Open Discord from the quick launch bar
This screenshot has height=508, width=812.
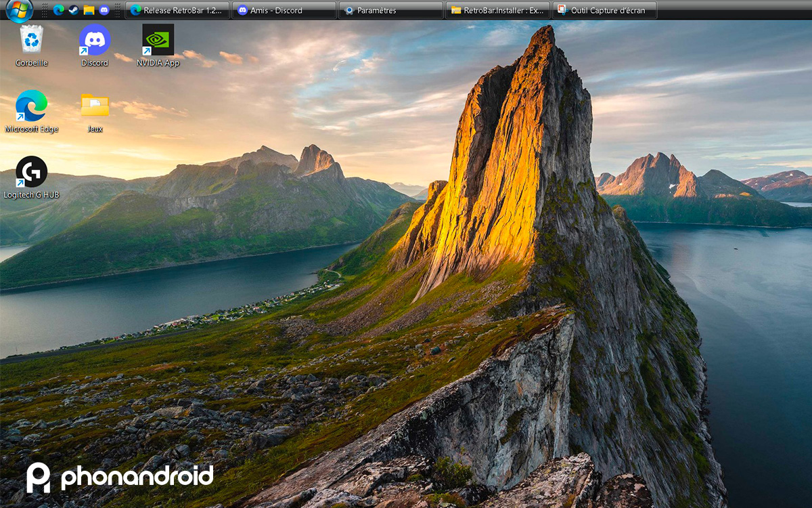pos(103,9)
